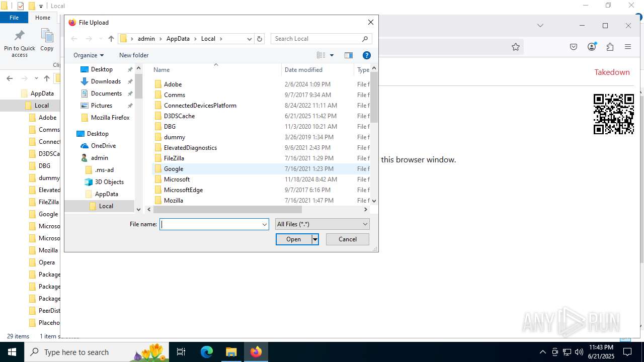The width and height of the screenshot is (644, 362).
Task: Click the New folder button
Action: (x=134, y=55)
